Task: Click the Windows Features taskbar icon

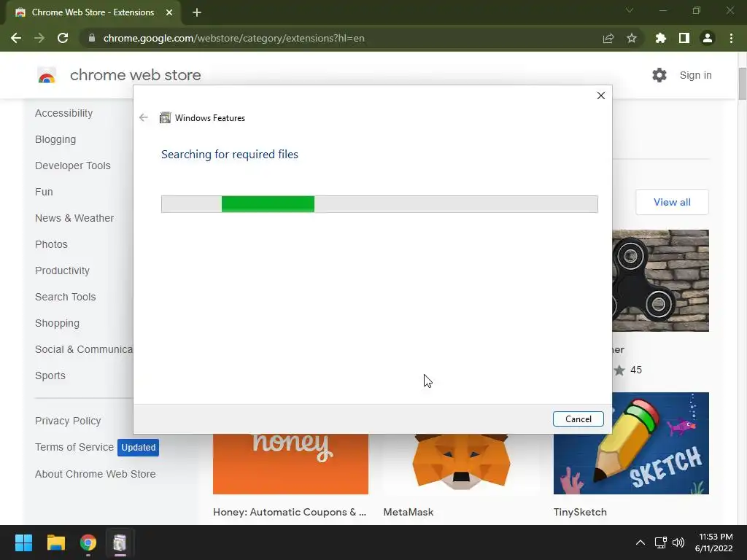Action: pos(120,542)
